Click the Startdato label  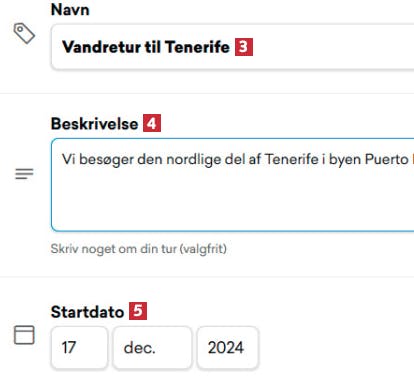(87, 312)
